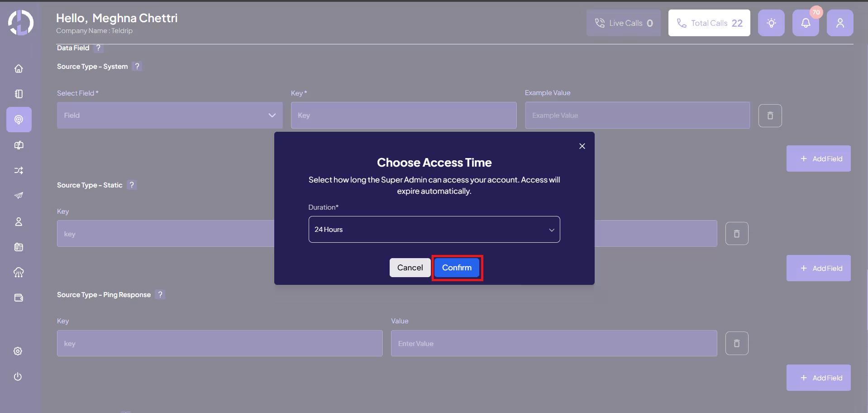Add field under Source Type Ping Response
The height and width of the screenshot is (413, 868).
pyautogui.click(x=818, y=378)
